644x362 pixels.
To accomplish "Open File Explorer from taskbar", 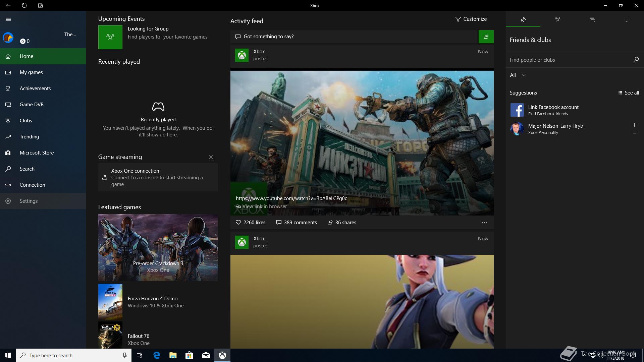I will pyautogui.click(x=173, y=355).
